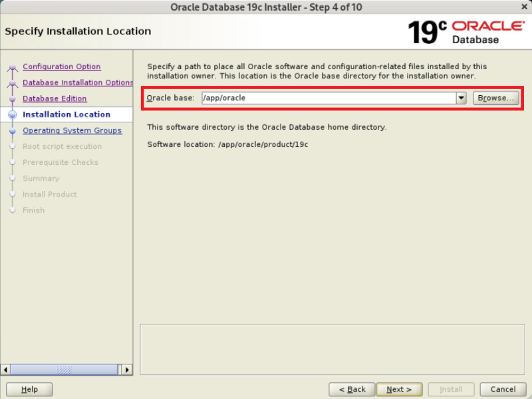The image size is (532, 399).
Task: Click the left scroll arrow in sidebar
Action: [5, 370]
